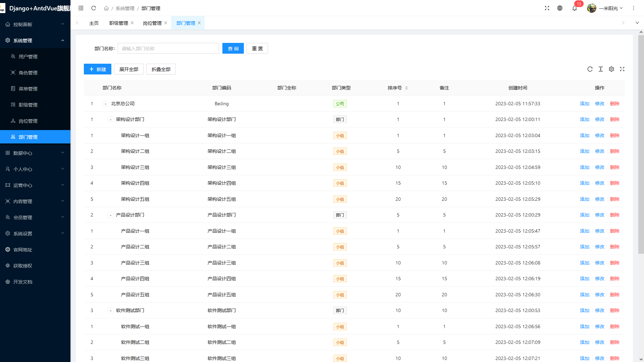
Task: Click the page reload icon in header
Action: tap(94, 8)
